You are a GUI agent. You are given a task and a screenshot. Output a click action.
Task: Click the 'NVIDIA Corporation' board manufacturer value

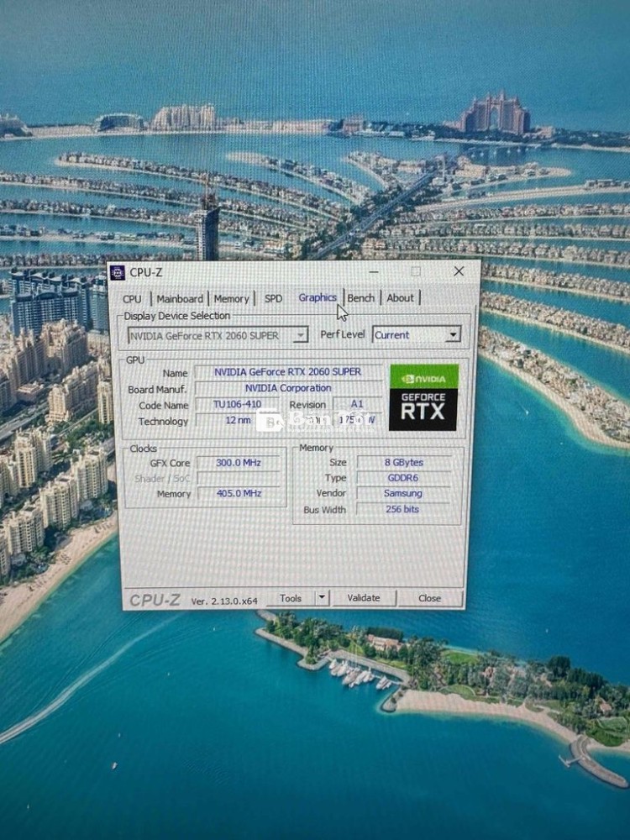[288, 388]
